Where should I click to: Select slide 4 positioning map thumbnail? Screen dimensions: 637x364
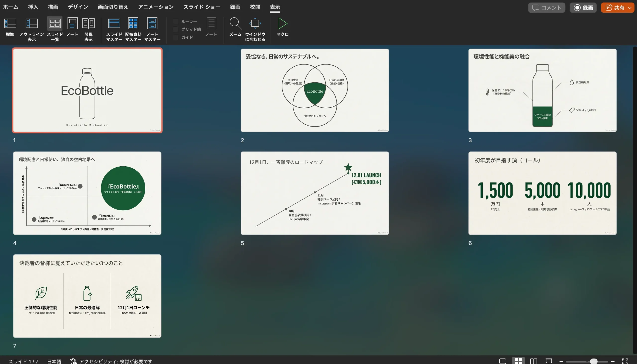87,193
